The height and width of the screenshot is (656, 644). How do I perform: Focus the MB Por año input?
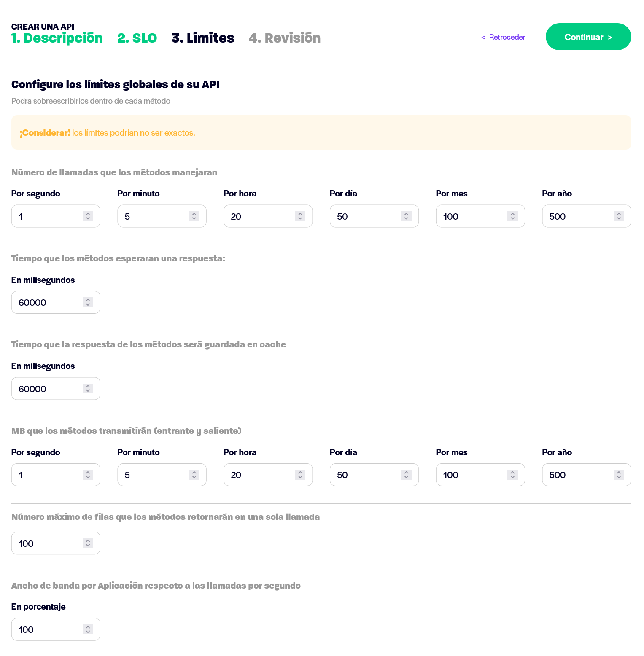pos(587,475)
